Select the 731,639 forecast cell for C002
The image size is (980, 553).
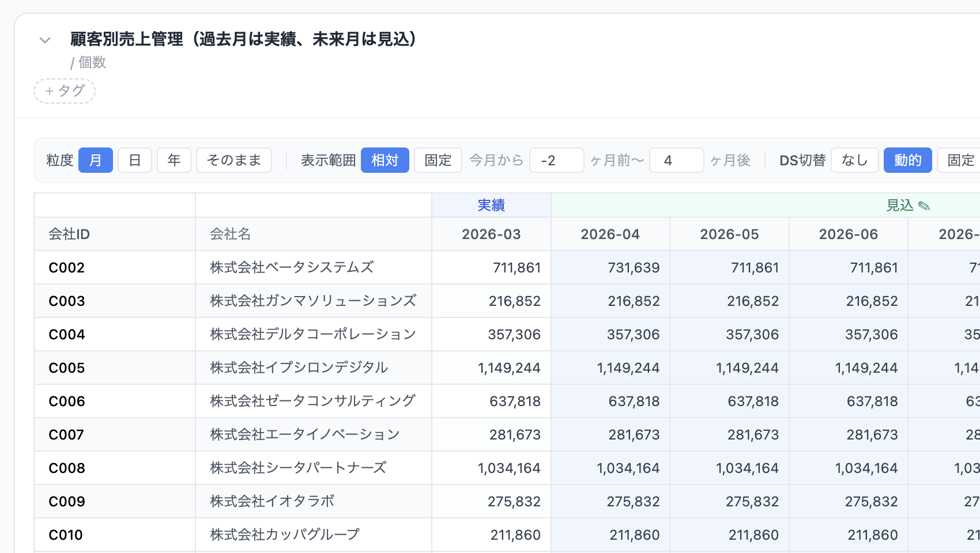coord(610,267)
